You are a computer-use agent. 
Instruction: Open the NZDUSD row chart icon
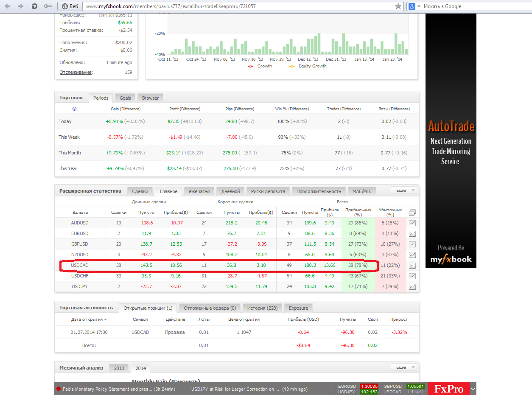click(x=412, y=255)
